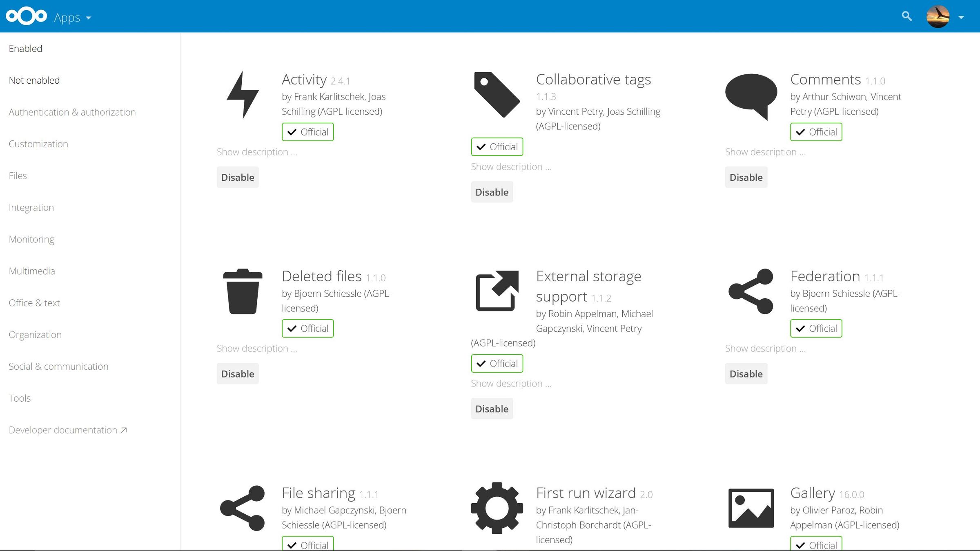Open the Apps navigation dropdown
Screen dimensions: 980x551
tap(73, 17)
